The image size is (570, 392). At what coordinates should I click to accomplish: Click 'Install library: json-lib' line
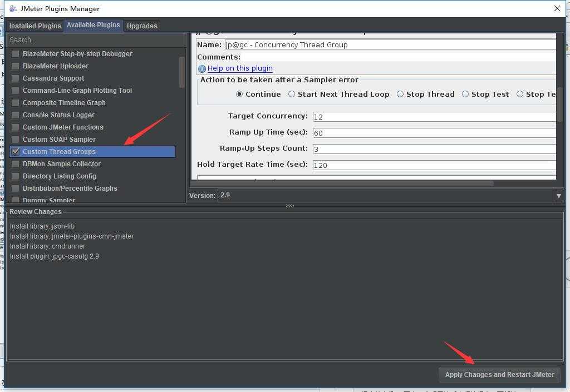[x=42, y=226]
